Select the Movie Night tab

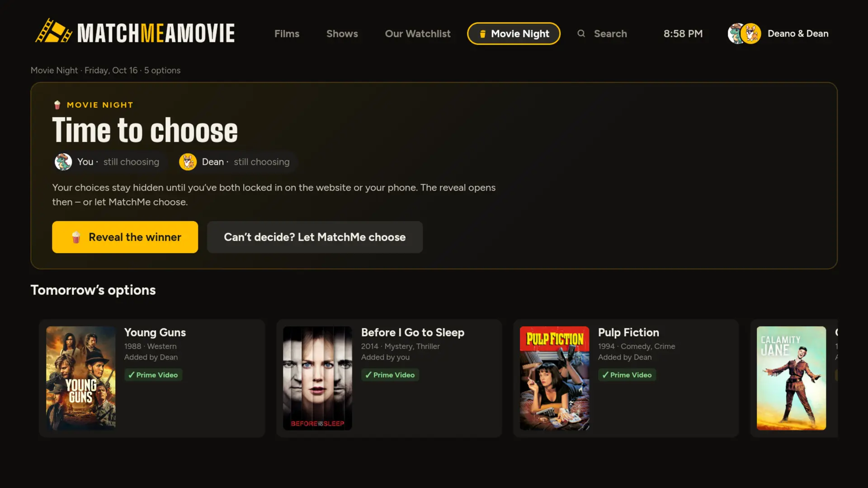(514, 33)
